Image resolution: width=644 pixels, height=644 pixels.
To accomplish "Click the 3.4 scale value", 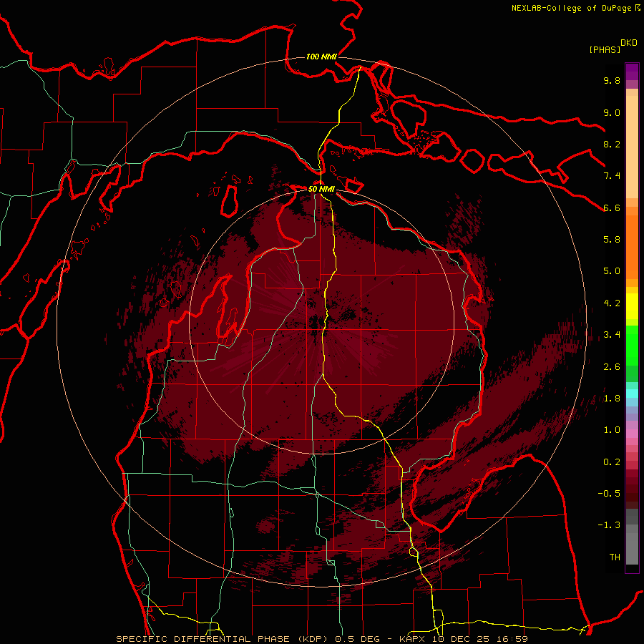I will point(612,335).
